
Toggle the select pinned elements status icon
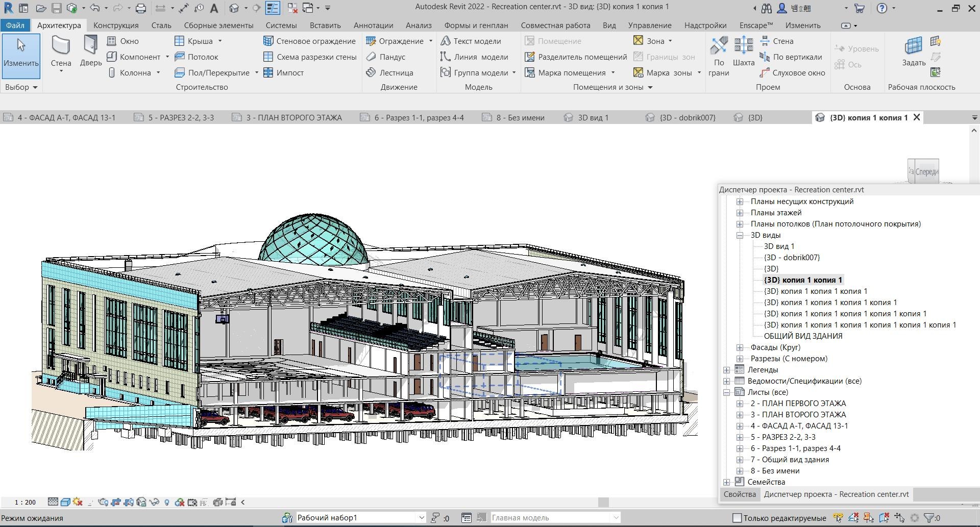(x=868, y=518)
